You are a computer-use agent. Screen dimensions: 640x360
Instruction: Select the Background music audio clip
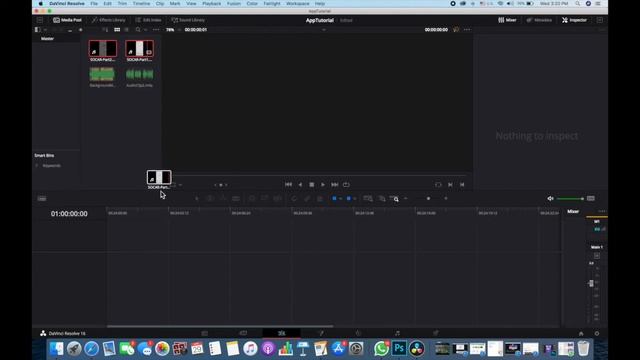[x=102, y=74]
